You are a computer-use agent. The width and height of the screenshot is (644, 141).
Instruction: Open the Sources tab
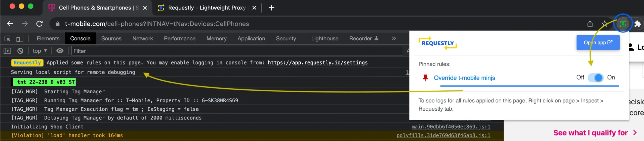point(111,38)
